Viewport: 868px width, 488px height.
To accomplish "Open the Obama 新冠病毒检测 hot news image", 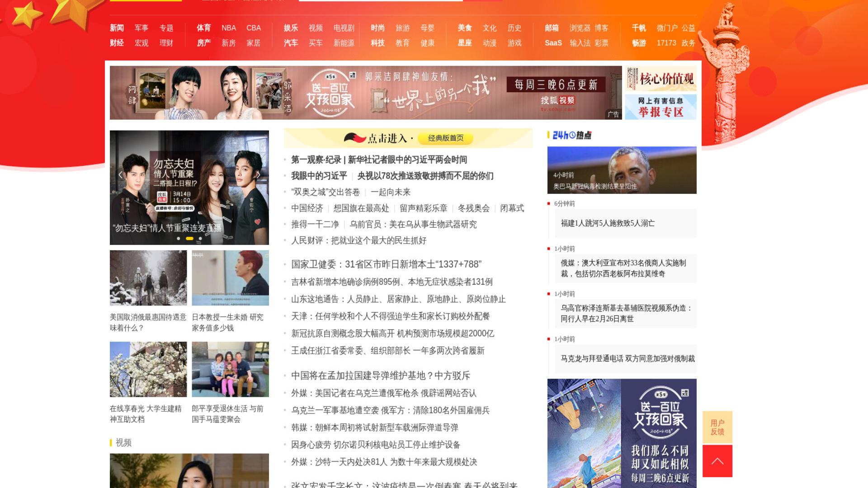I will click(x=622, y=170).
